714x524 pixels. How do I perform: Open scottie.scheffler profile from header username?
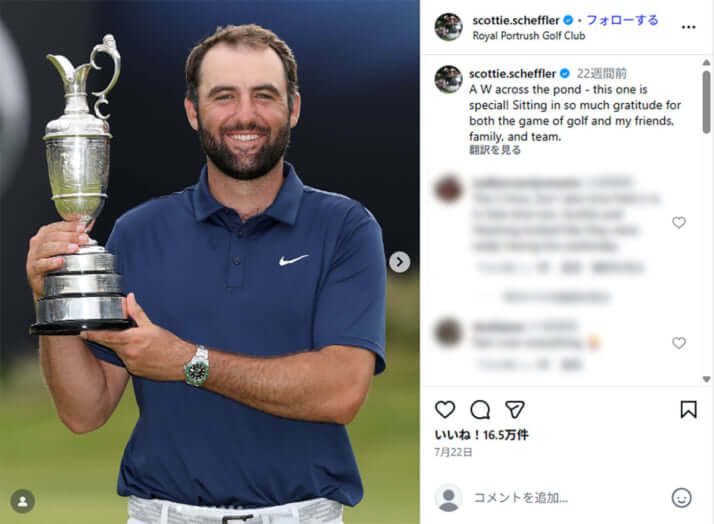[x=515, y=20]
